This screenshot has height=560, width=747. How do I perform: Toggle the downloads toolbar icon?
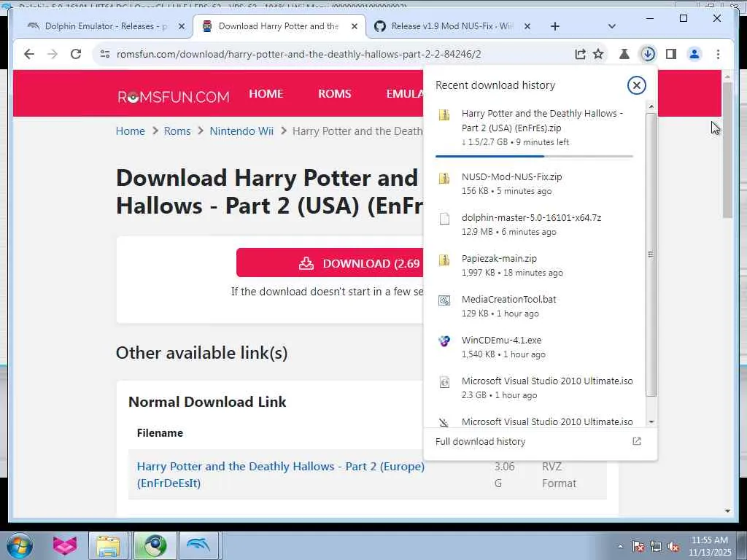click(648, 54)
